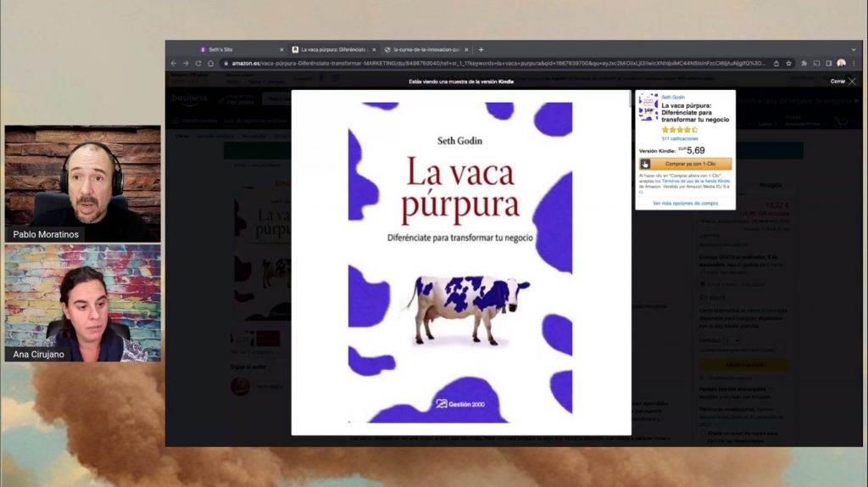Close the La vaca púrpura tab
Screen dimensions: 868x487
pos(374,50)
